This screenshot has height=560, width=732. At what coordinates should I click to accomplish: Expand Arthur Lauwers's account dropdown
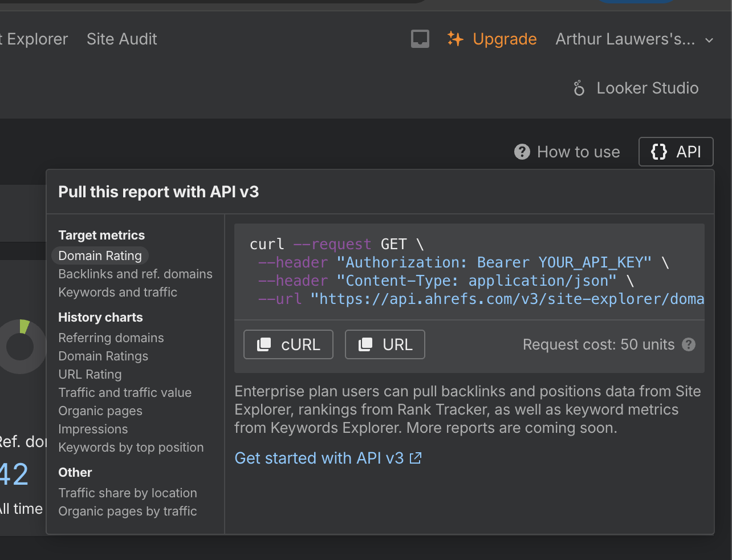709,40
